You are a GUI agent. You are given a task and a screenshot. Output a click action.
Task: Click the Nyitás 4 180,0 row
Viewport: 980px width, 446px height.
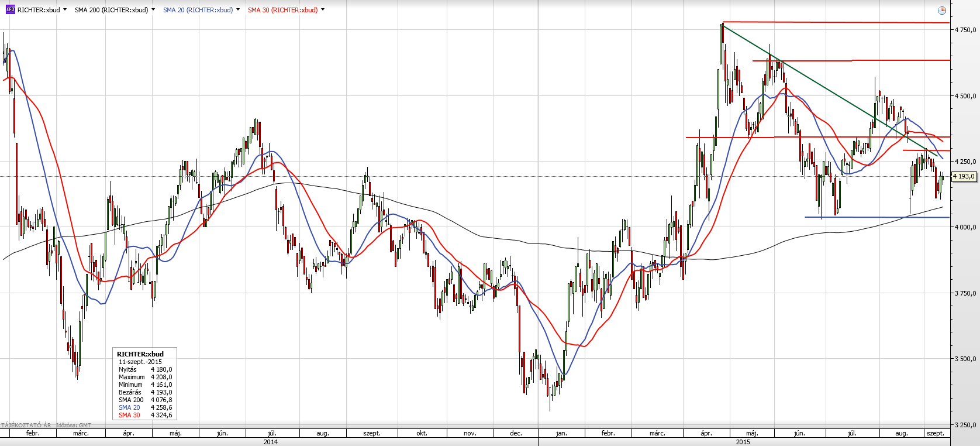point(145,369)
